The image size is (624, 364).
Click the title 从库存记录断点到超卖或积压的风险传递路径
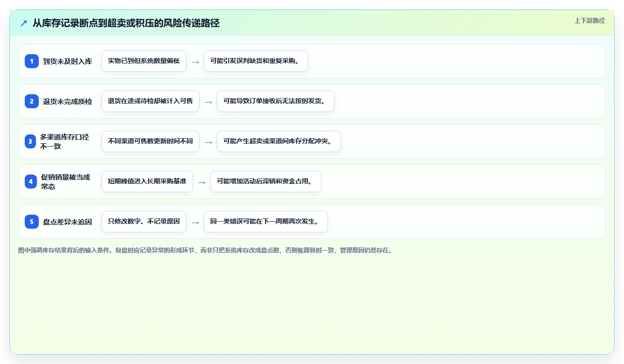[126, 23]
